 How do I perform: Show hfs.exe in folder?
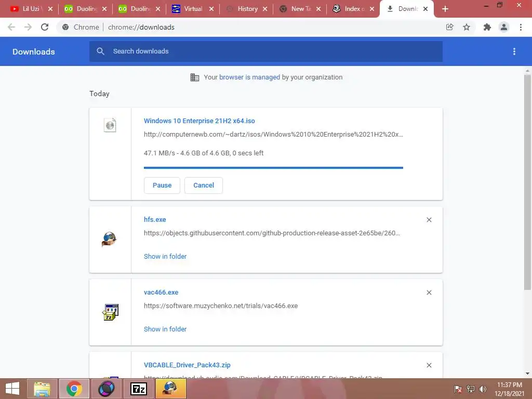point(165,257)
